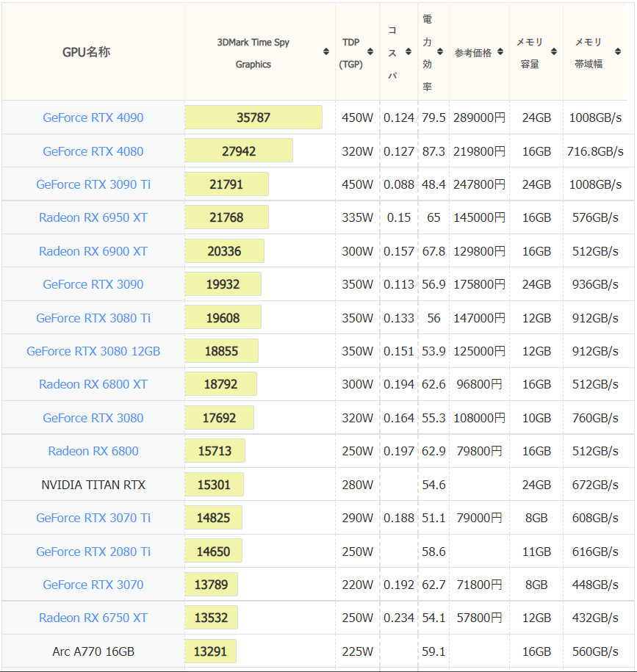
Task: Open Radeon RX 6800 link
Action: (93, 451)
